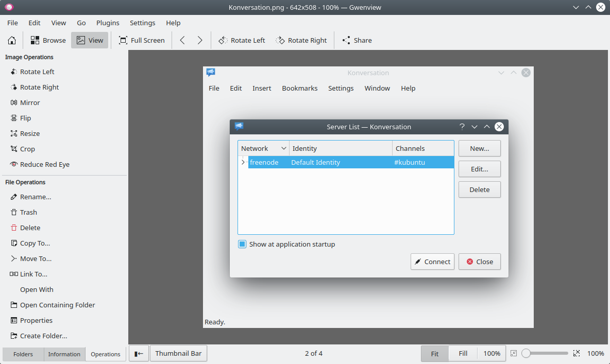
Task: Switch to Browse mode
Action: tap(48, 40)
